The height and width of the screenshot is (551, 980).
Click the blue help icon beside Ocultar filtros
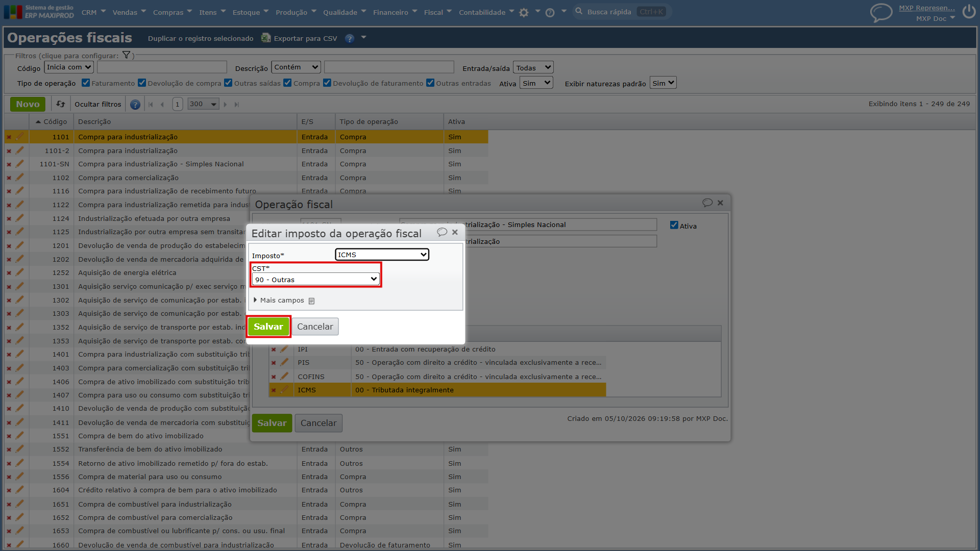135,105
